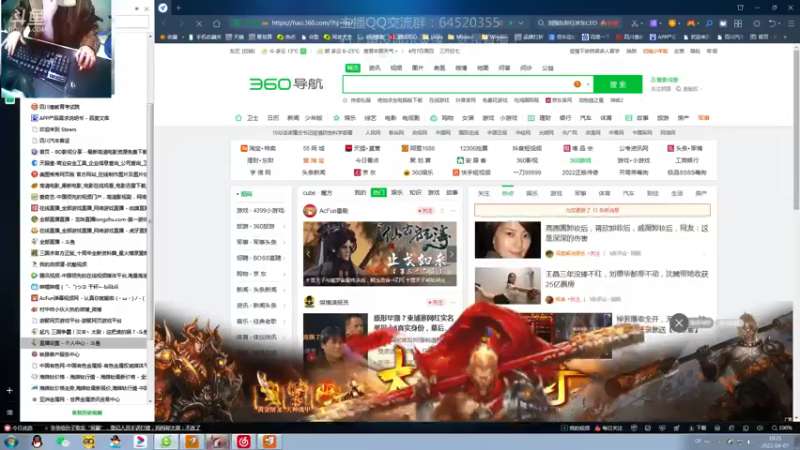Expand the 购物·京东 sidebar row arrow
This screenshot has height=450, width=800.
(x=284, y=274)
